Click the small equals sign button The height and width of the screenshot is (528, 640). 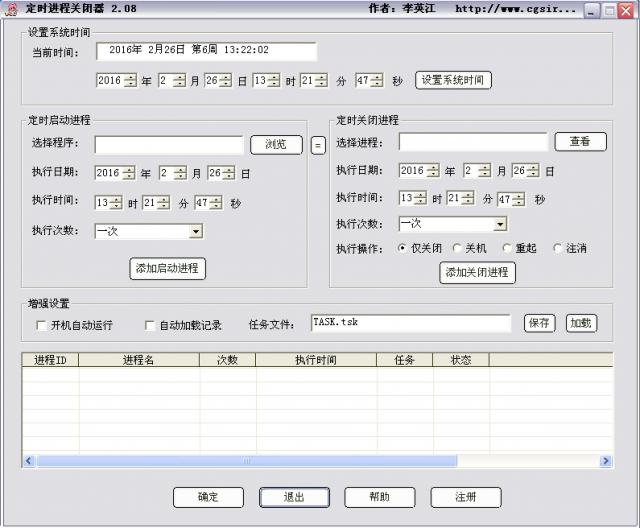[x=318, y=145]
